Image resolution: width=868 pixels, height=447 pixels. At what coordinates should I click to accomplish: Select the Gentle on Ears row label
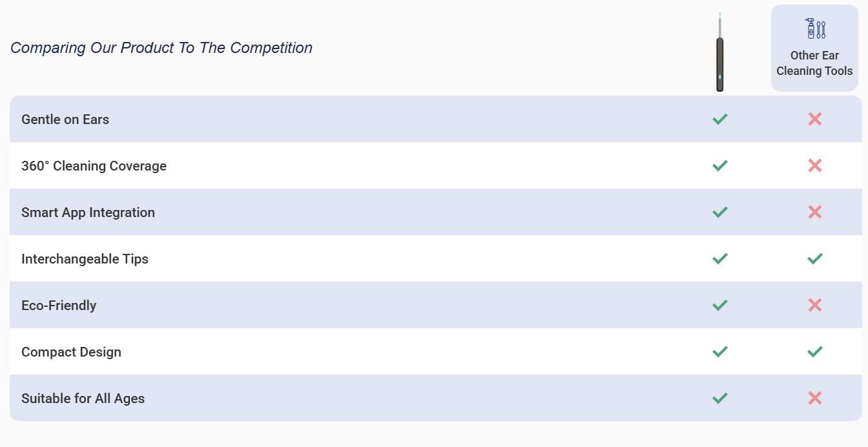[65, 120]
